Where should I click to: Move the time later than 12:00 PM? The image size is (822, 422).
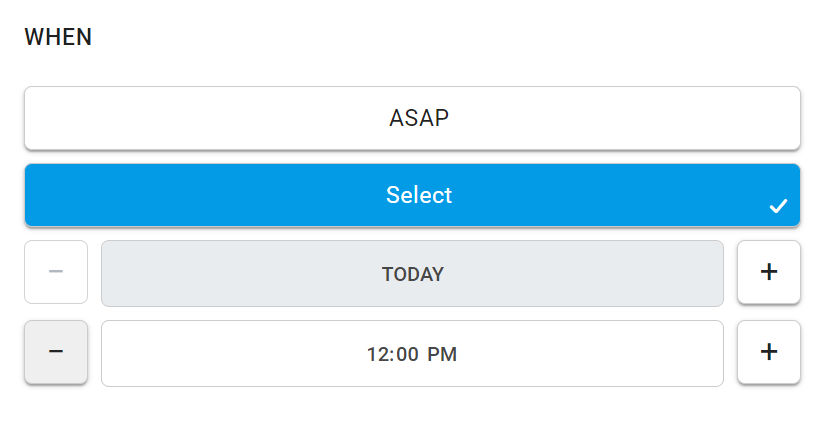769,352
